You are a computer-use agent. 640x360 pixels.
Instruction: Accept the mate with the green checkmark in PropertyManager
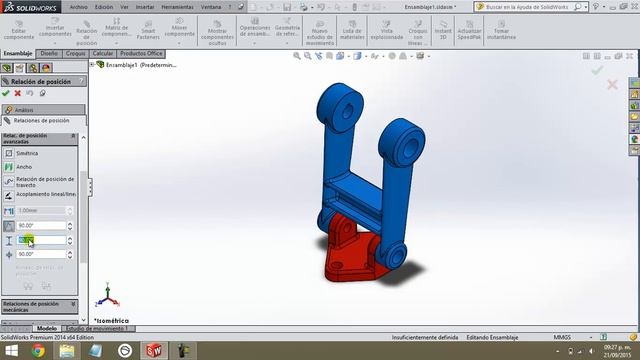pos(6,93)
